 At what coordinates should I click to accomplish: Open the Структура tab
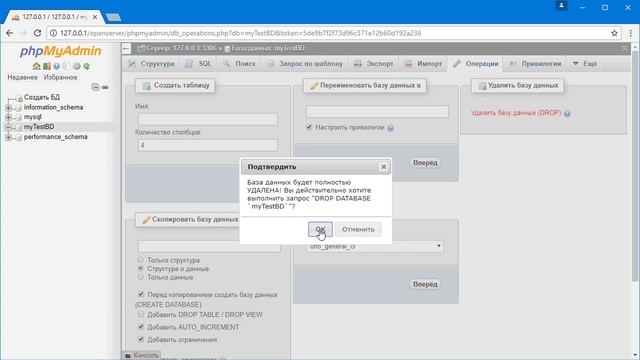pos(151,64)
